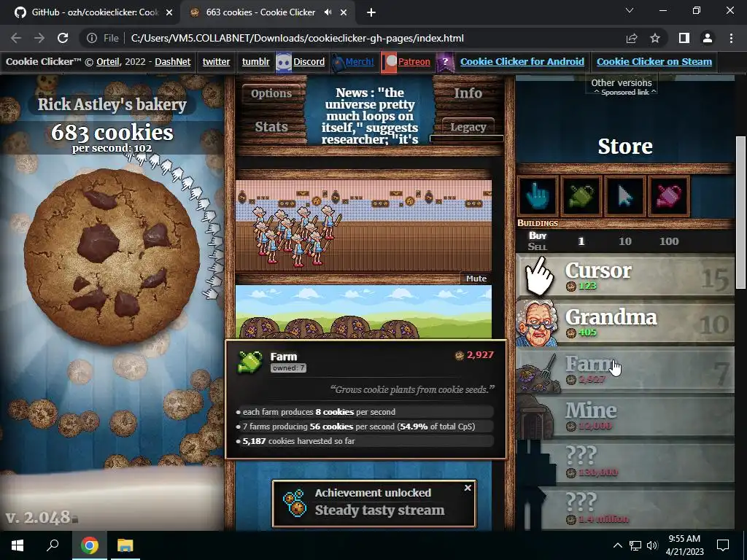Buy the grey mouse cursor upgrade
Screen dimensions: 747x560
pyautogui.click(x=625, y=195)
